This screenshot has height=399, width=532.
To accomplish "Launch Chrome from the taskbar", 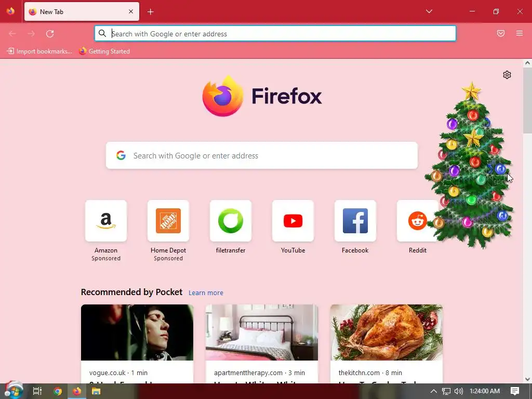I will click(x=58, y=391).
